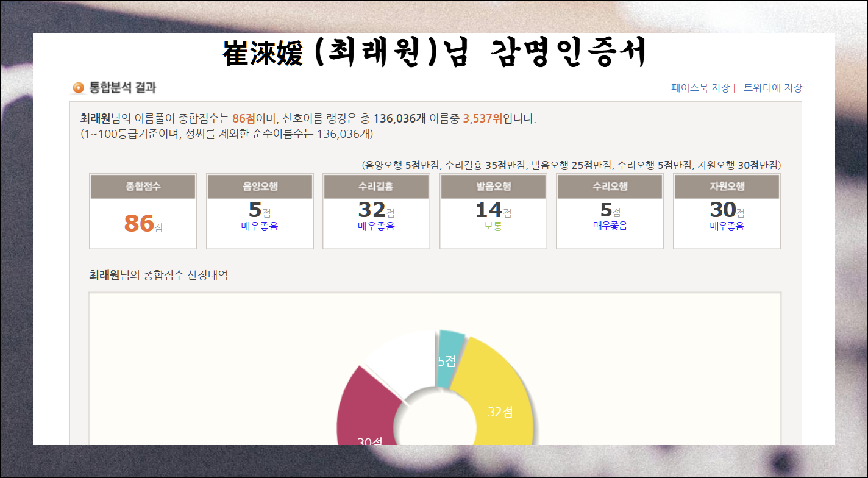The width and height of the screenshot is (868, 478).
Task: Click the 보통 rating under 발음오행
Action: click(x=493, y=226)
